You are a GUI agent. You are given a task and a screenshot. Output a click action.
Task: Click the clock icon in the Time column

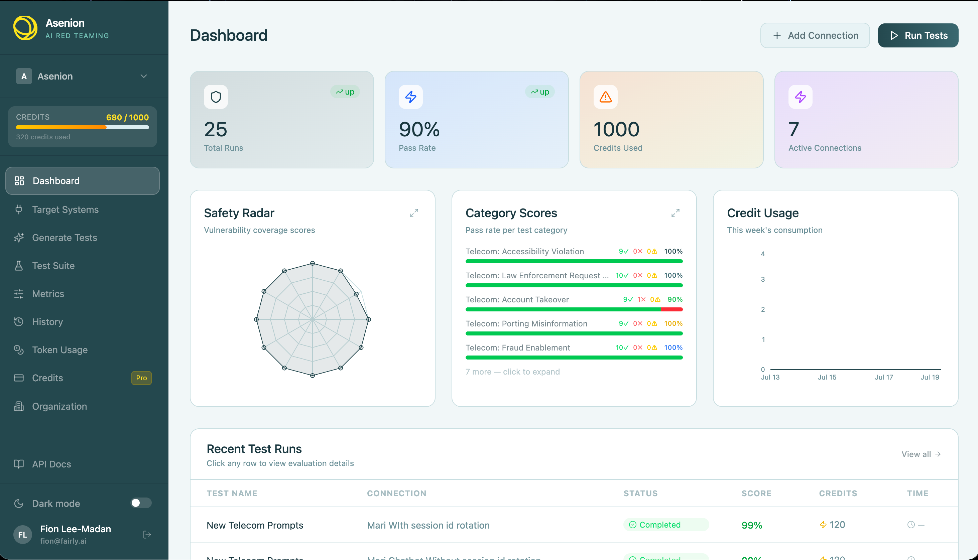tap(911, 525)
